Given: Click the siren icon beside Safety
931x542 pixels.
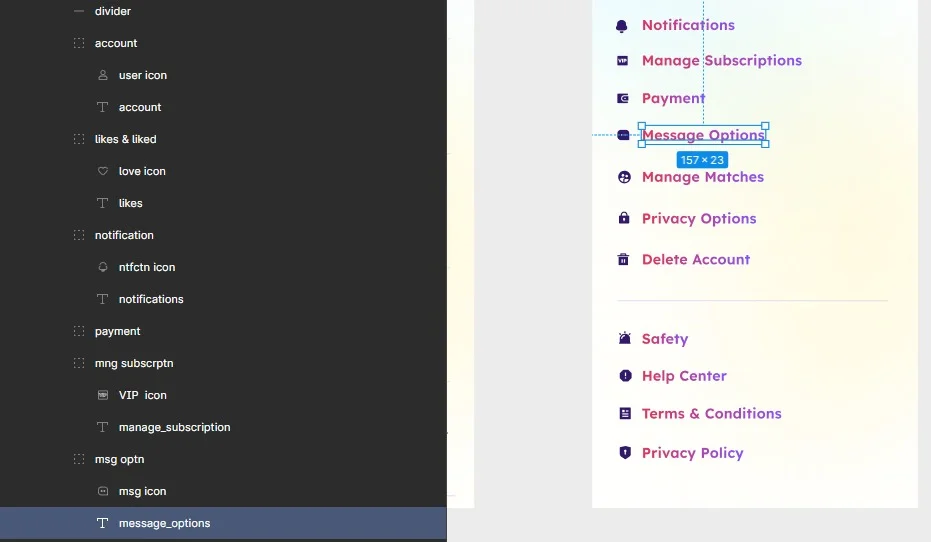Looking at the screenshot, I should click(624, 339).
